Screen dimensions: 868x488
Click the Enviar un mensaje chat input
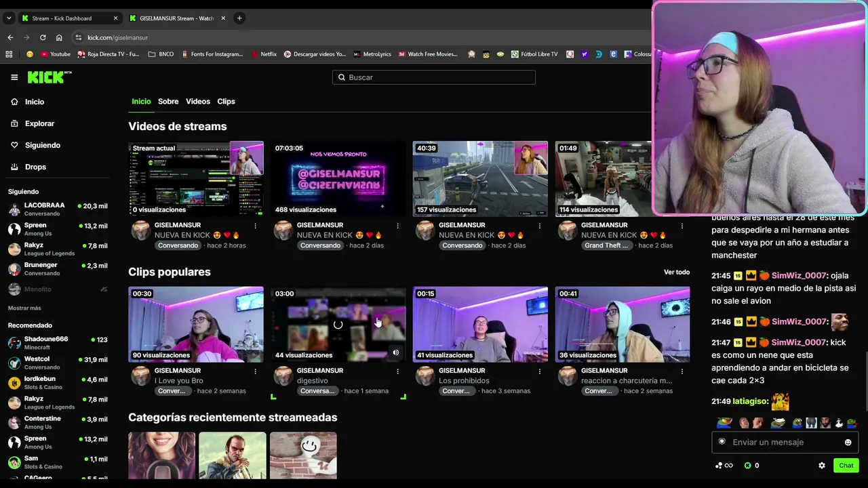[785, 443]
